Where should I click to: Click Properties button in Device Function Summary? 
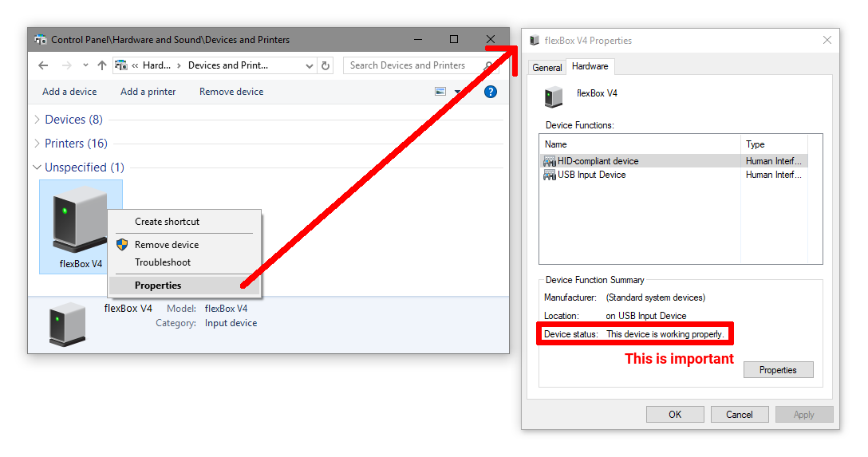click(x=779, y=370)
